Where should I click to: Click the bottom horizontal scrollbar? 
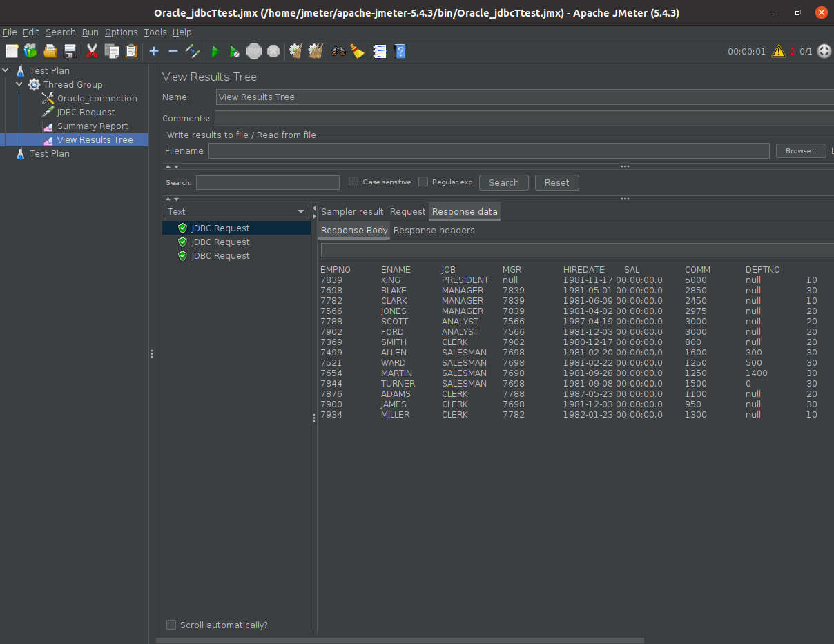coord(400,641)
